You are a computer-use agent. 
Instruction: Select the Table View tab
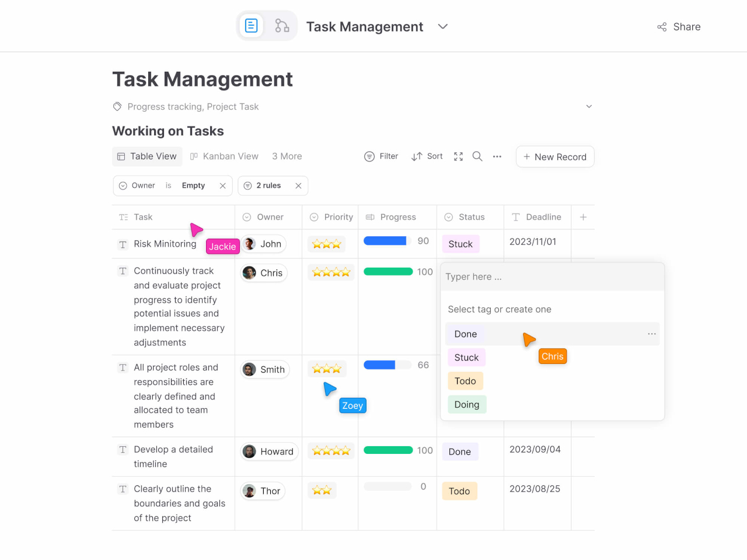pyautogui.click(x=147, y=156)
